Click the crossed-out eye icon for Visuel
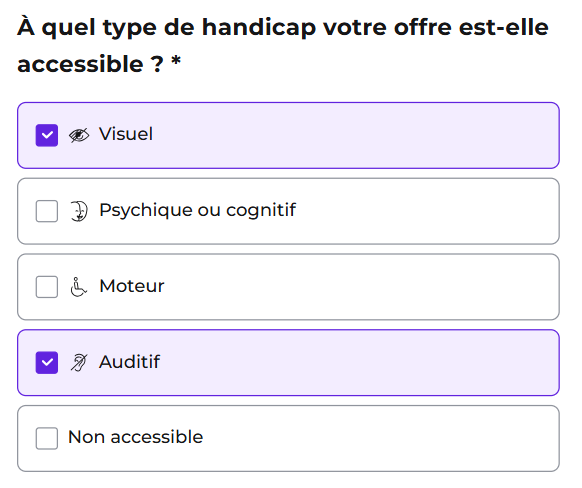The height and width of the screenshot is (488, 582). [79, 135]
